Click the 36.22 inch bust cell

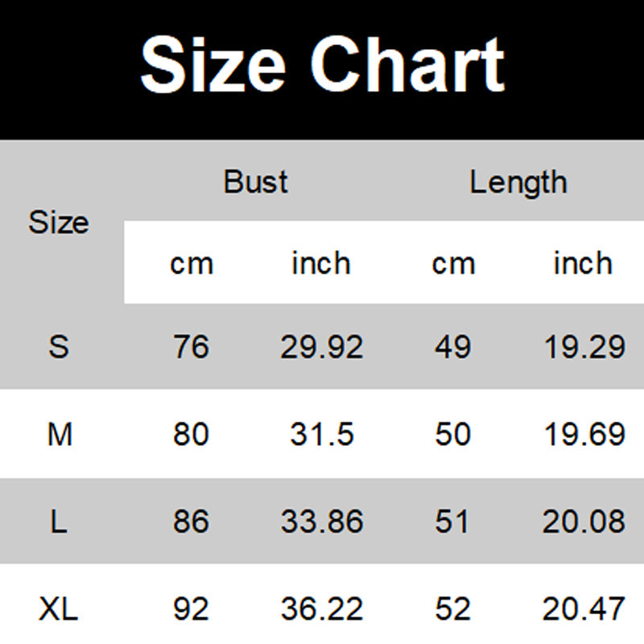[322, 609]
